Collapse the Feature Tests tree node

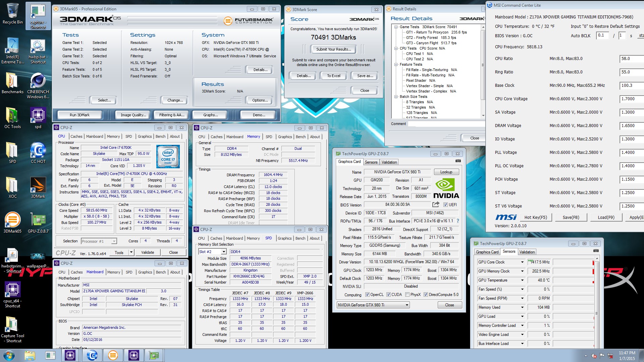click(396, 64)
